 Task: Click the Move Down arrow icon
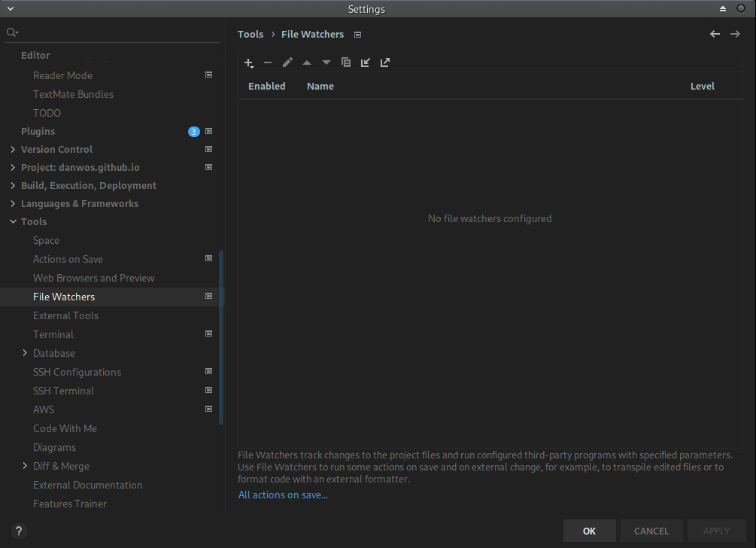pos(326,63)
